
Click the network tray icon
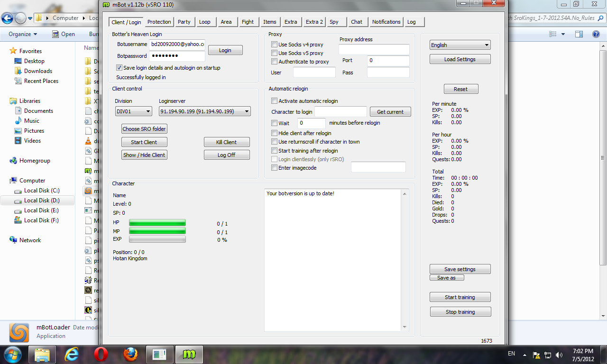coord(548,355)
